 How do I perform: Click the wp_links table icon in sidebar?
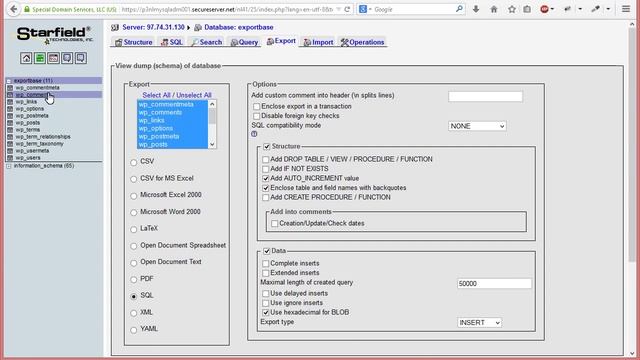10,102
